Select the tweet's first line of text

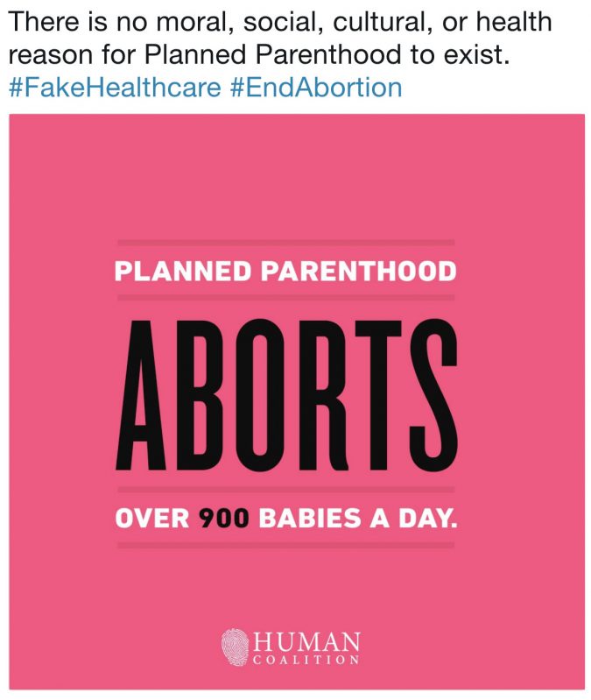point(279,21)
